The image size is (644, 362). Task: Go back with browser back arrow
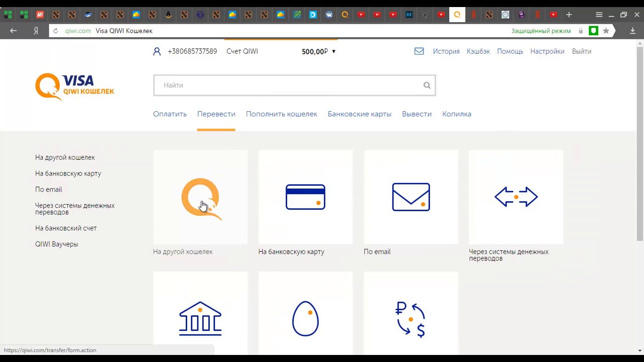(14, 31)
